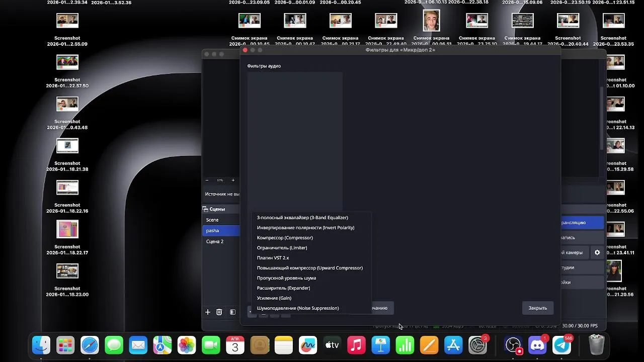Open Keynote in the Dock
Screen dimensions: 644x362
pyautogui.click(x=381, y=345)
